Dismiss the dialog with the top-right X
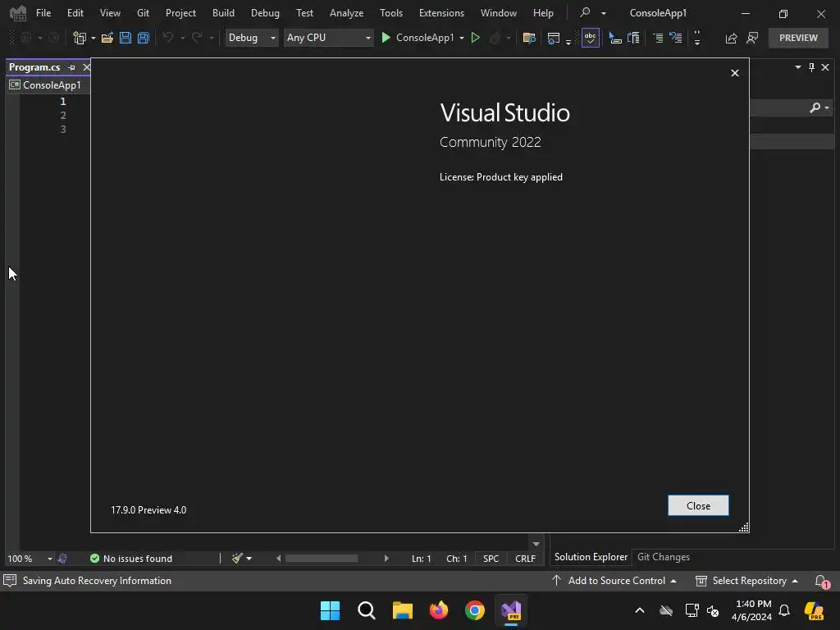840x630 pixels. (x=735, y=73)
